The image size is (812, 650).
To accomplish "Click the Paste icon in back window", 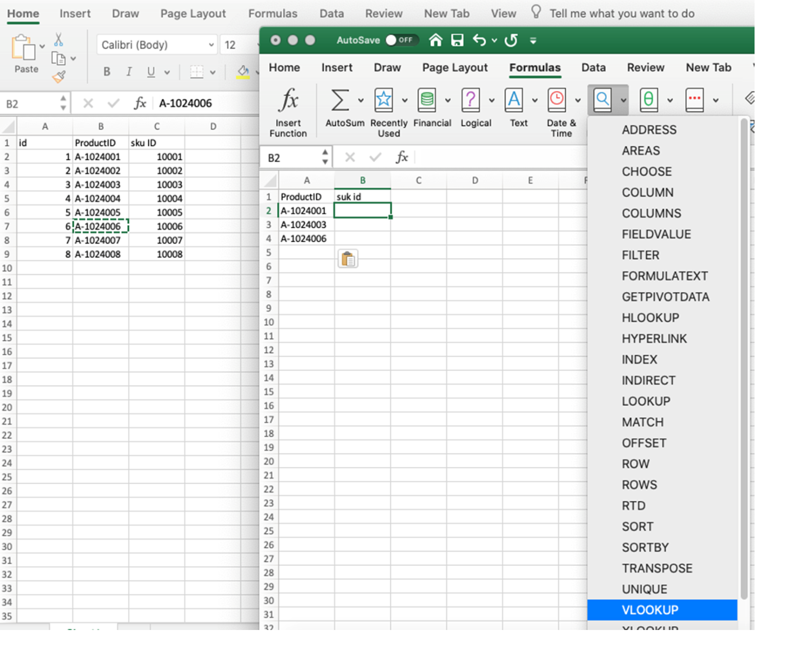I will (x=25, y=48).
